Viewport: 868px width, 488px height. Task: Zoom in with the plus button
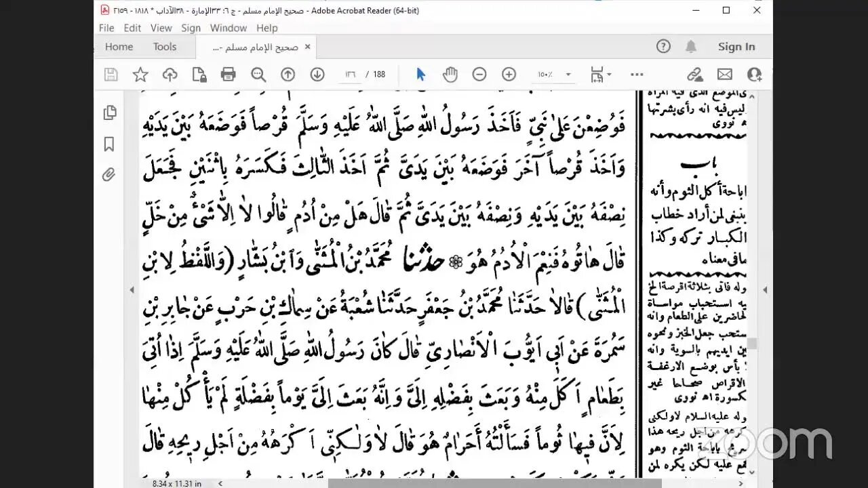(509, 75)
